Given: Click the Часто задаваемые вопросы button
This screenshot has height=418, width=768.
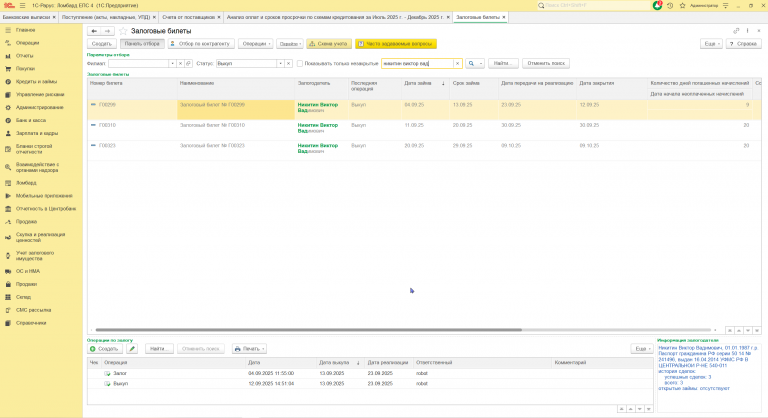Looking at the screenshot, I should click(395, 44).
